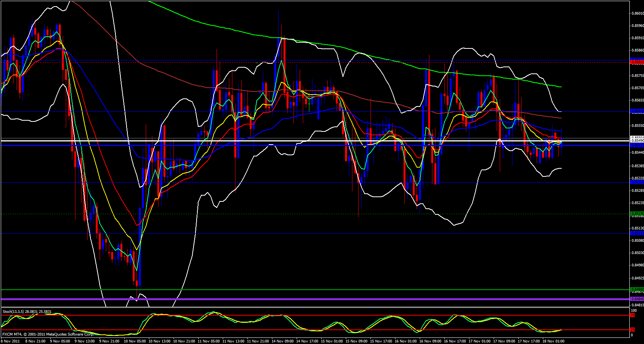The height and width of the screenshot is (344, 644).
Task: Click the 0.85440 price axis label
Action: pos(637,153)
